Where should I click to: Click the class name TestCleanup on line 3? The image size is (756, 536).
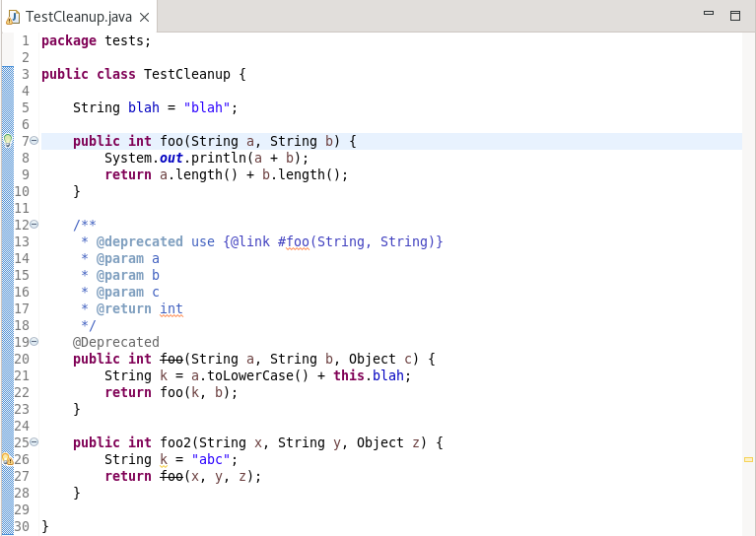[x=187, y=74]
